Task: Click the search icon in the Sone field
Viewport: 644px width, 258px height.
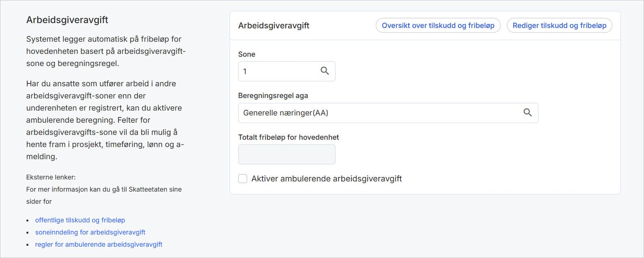Action: click(x=325, y=71)
